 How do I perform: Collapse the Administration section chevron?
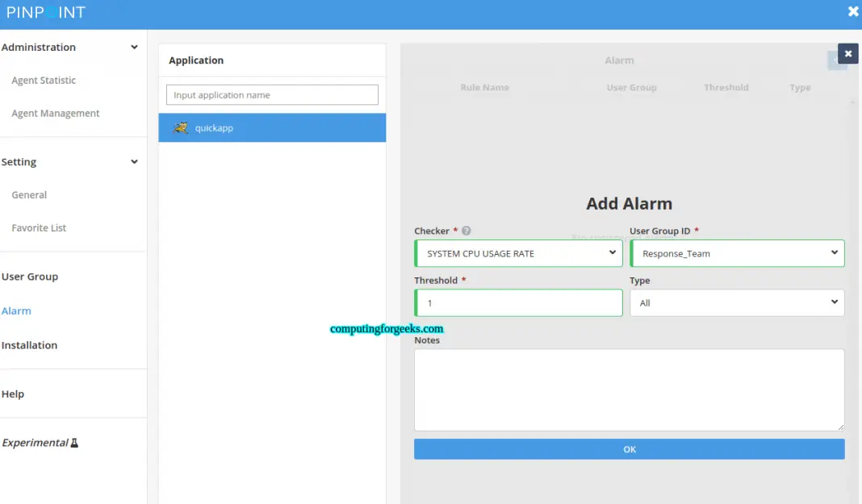133,47
